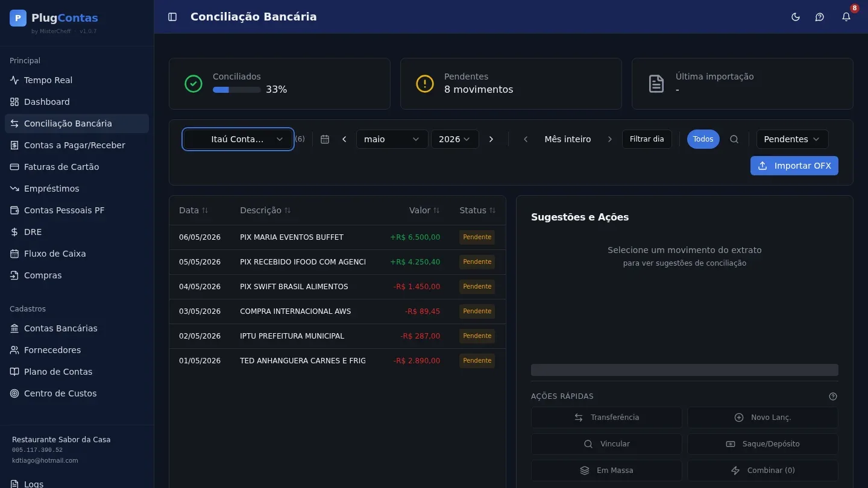Open the year dropdown showing 2026
Screen dimensions: 868x488
[454, 139]
